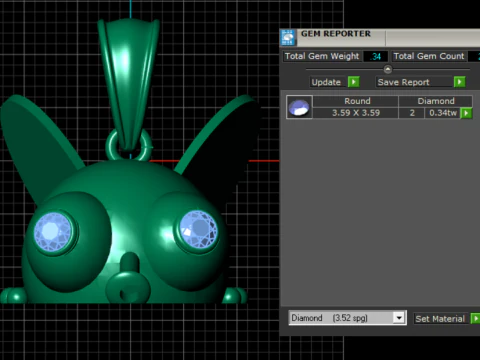Image resolution: width=480 pixels, height=360 pixels.
Task: Click the Total Gem Weight label
Action: pos(322,56)
